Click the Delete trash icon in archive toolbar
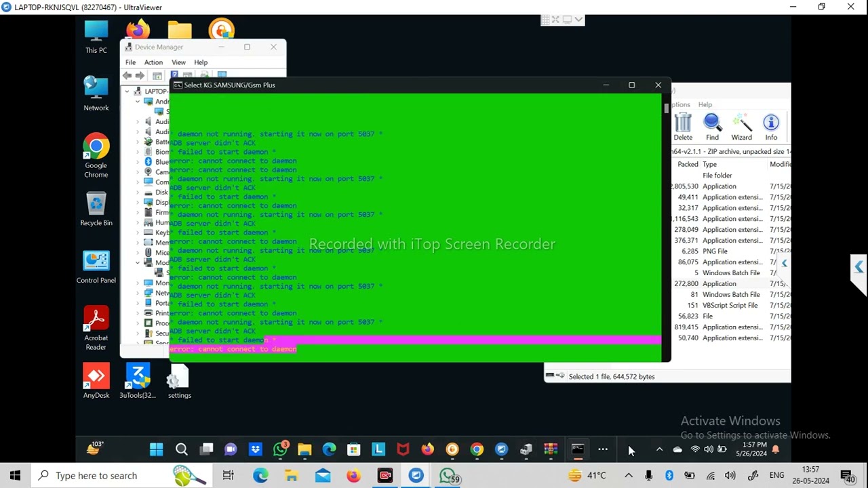The width and height of the screenshot is (868, 488). [x=683, y=127]
